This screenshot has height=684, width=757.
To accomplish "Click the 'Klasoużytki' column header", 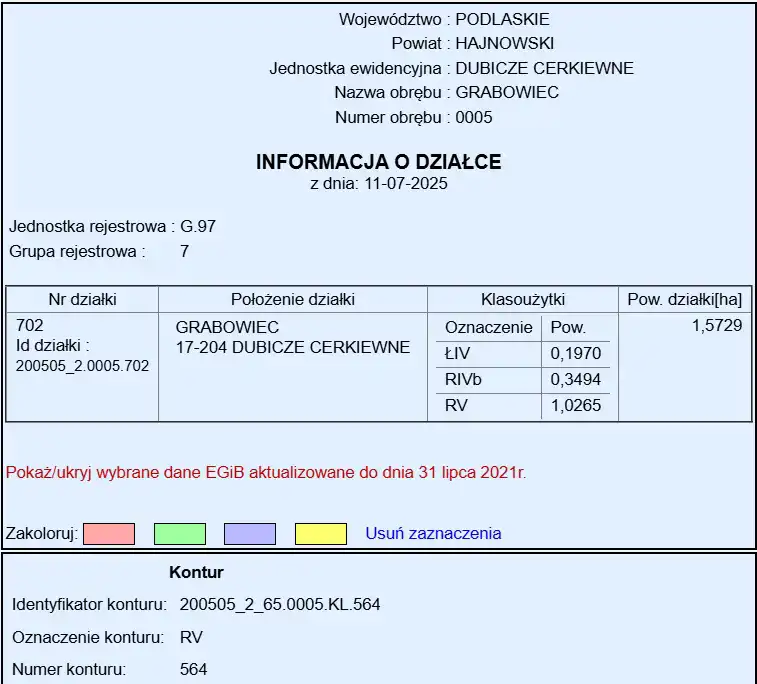I will 523,299.
